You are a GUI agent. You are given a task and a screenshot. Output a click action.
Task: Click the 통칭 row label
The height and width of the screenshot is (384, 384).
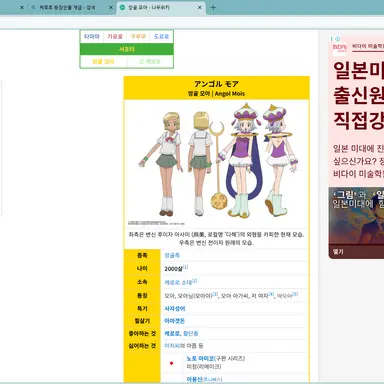tap(142, 296)
